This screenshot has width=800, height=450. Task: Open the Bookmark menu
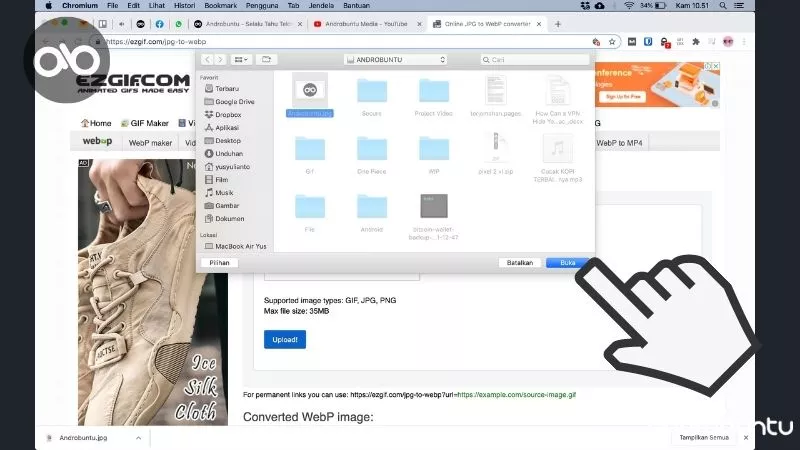point(220,6)
